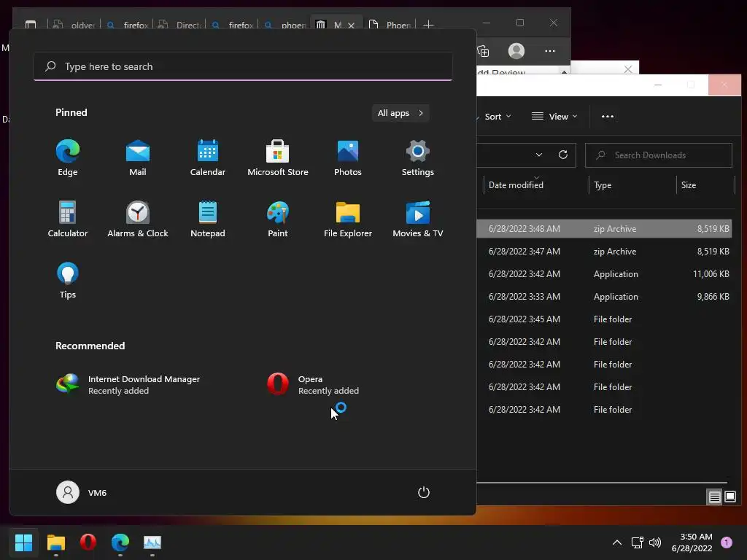Open the volume control in tray
747x560 pixels.
tap(655, 542)
